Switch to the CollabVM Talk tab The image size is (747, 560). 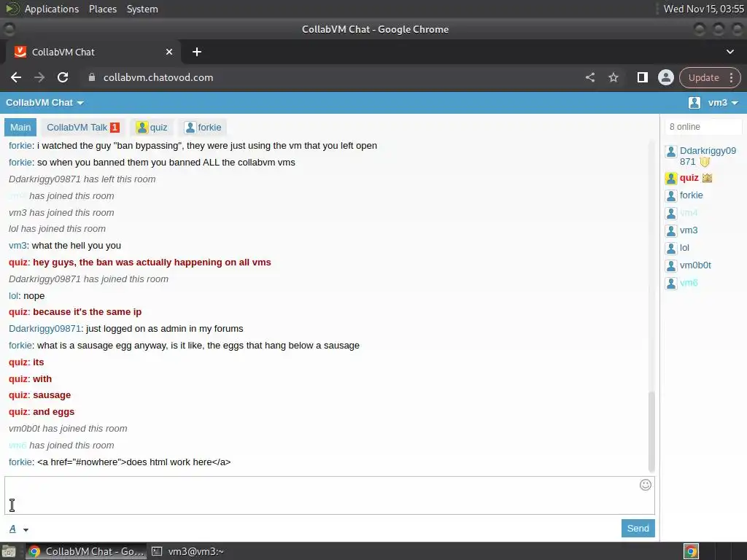point(82,127)
